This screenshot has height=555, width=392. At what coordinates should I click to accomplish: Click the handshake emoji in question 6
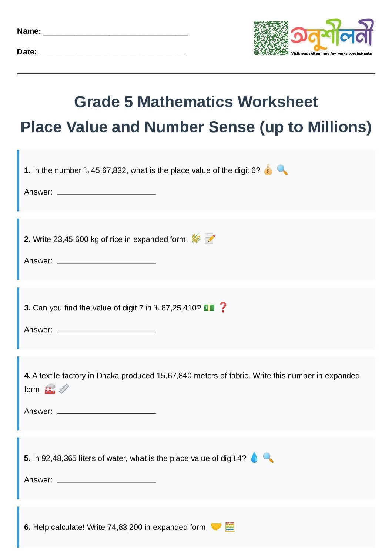(216, 526)
